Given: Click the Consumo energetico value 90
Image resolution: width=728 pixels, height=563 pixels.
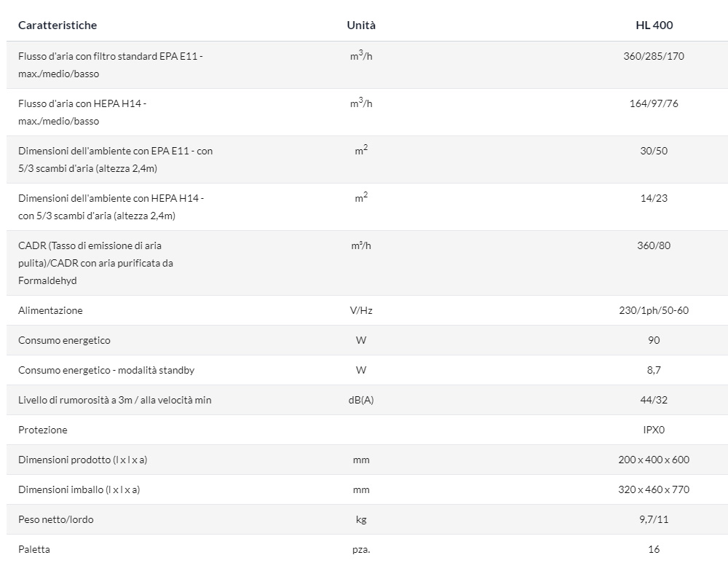Looking at the screenshot, I should 654,340.
